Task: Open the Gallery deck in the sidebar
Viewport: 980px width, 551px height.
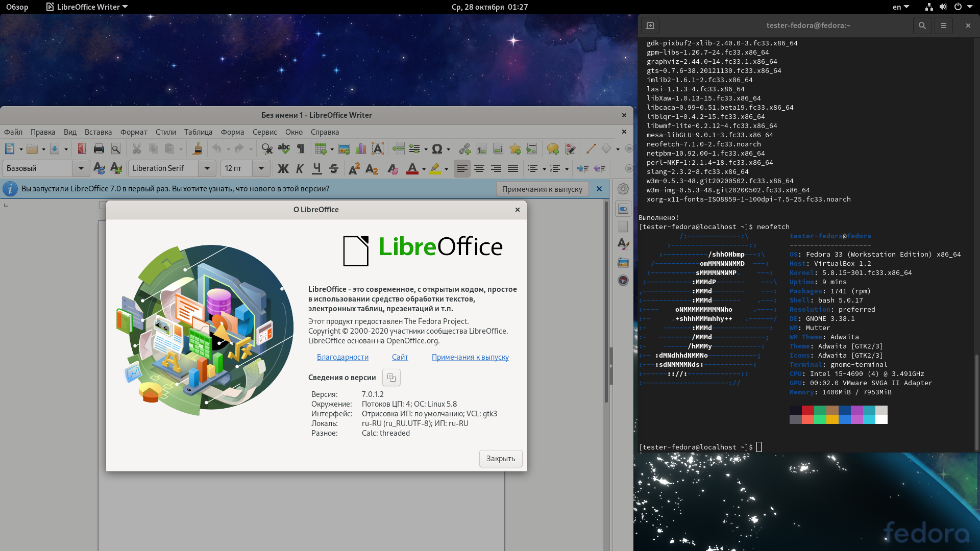Action: [623, 262]
